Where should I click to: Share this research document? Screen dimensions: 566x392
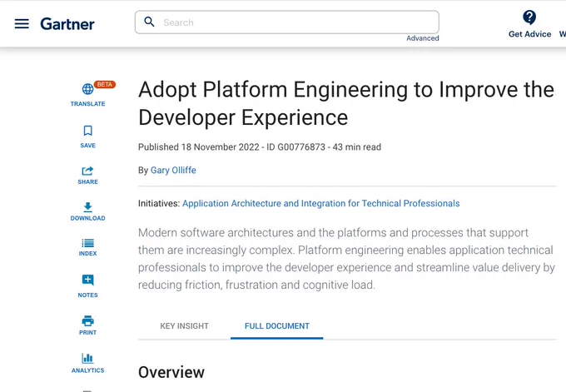click(x=87, y=171)
